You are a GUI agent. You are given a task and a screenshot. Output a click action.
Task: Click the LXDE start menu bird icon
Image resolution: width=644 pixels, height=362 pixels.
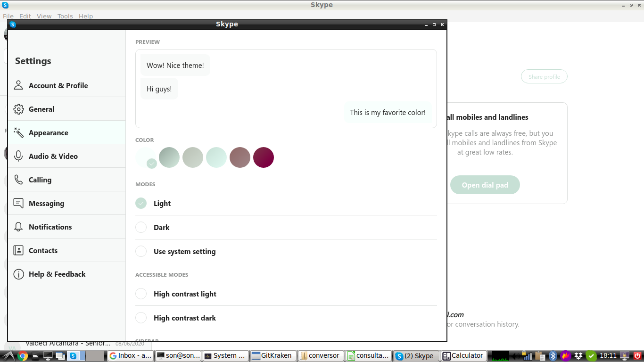click(8, 356)
